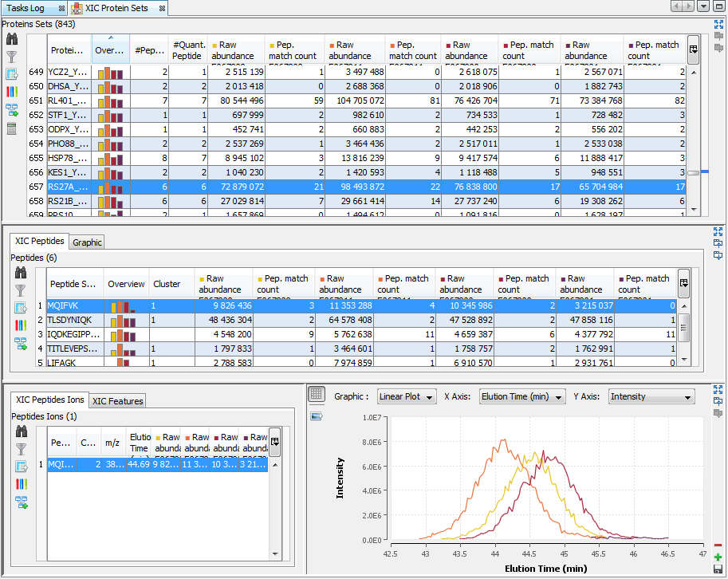This screenshot has width=728, height=579.
Task: Click the add-panel icon beside the Peptides table
Action: pos(21,343)
